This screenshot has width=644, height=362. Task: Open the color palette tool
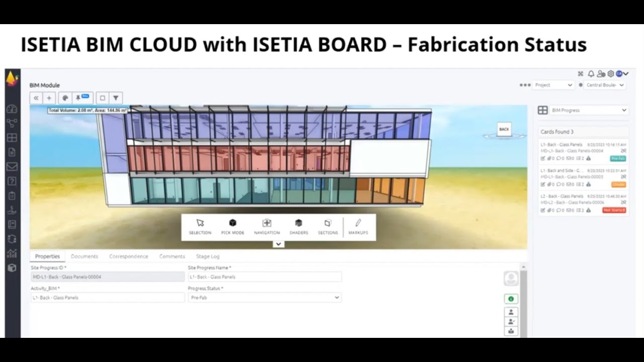point(65,98)
